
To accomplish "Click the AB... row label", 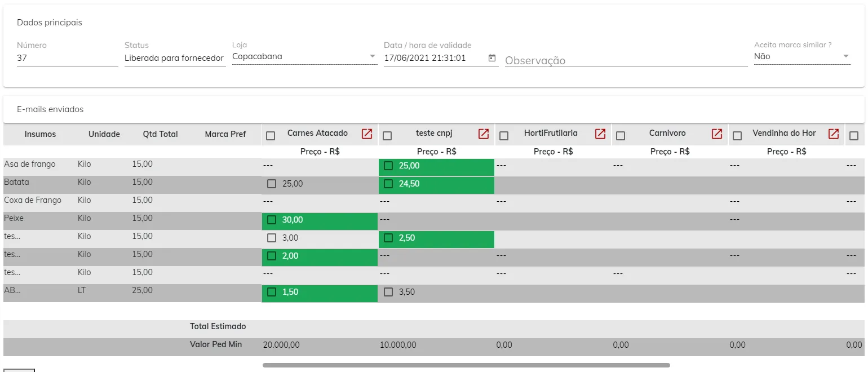I will click(x=12, y=290).
